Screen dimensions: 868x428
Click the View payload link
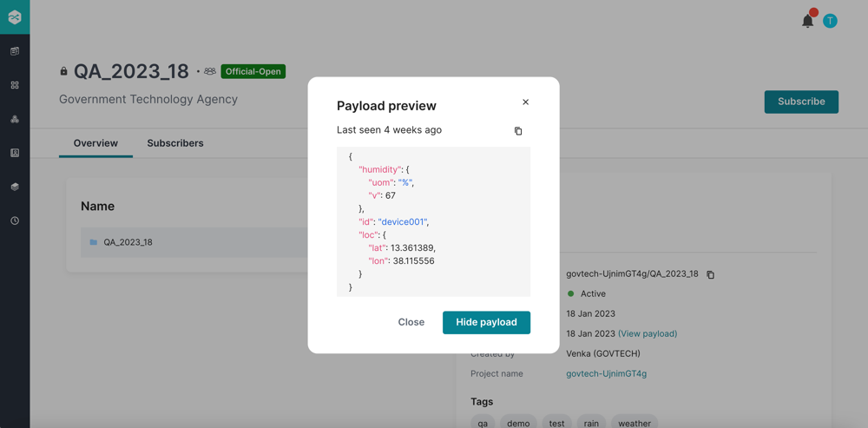click(648, 333)
